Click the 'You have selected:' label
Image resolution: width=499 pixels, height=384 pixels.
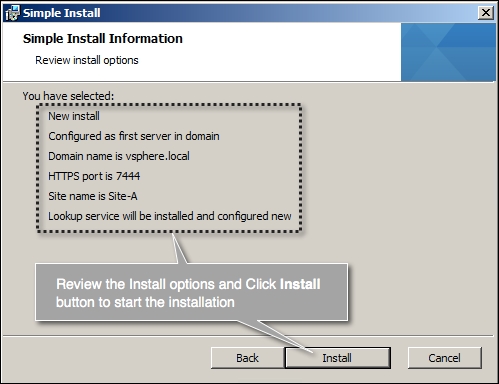click(x=68, y=96)
